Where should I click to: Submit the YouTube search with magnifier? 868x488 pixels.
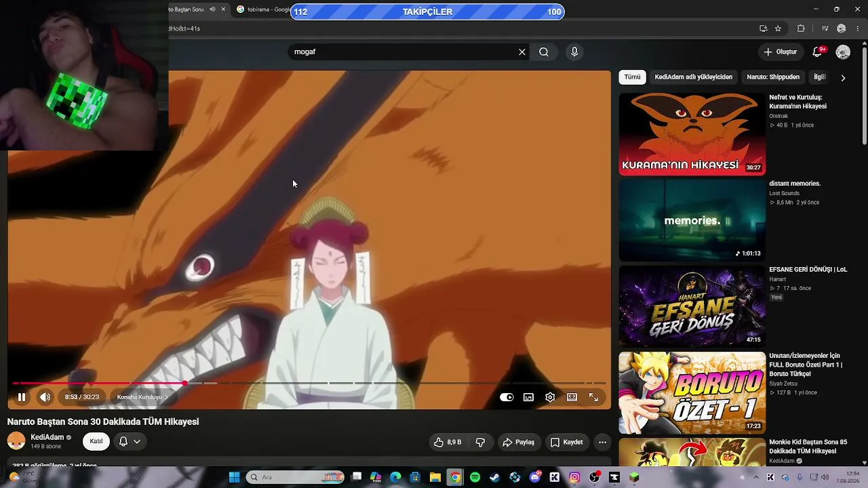click(x=544, y=52)
